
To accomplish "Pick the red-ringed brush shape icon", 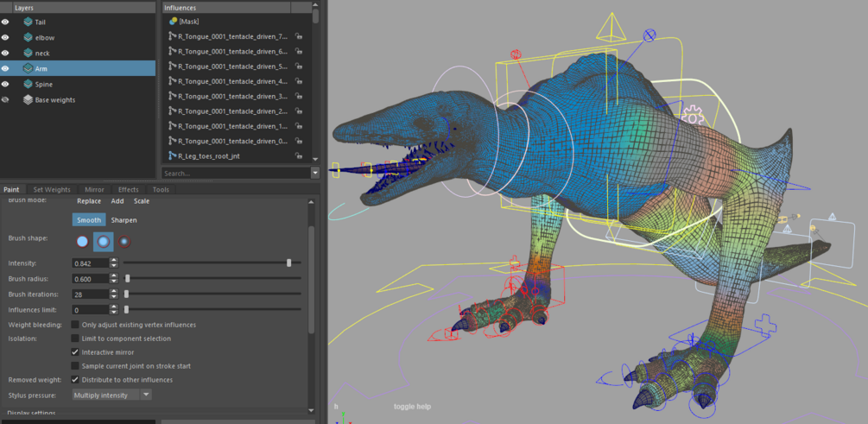I will (124, 242).
